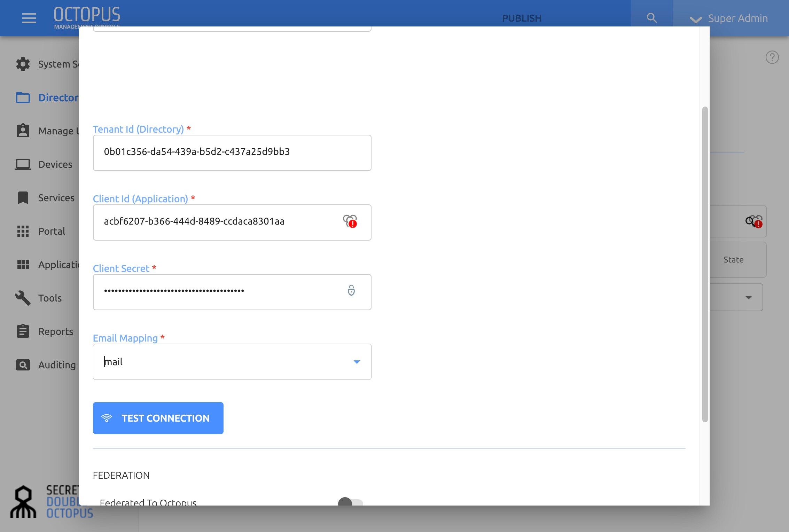This screenshot has width=789, height=532.
Task: Click into the Client Secret field
Action: (x=232, y=292)
